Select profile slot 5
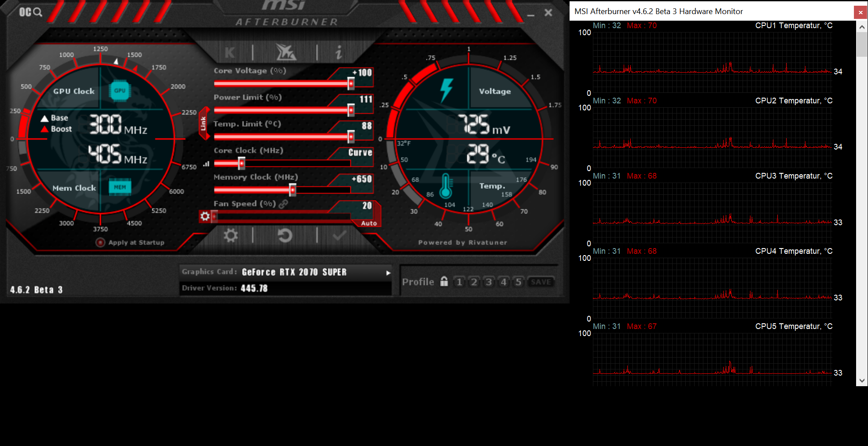The image size is (868, 446). 519,281
